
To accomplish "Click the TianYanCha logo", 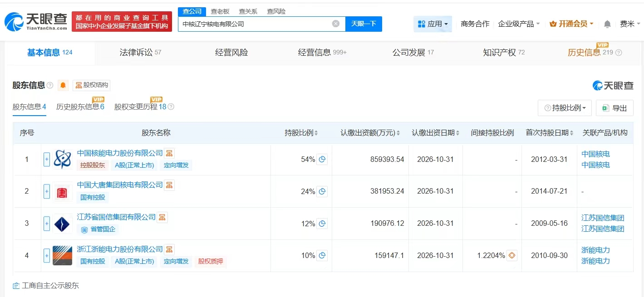I will tap(36, 21).
